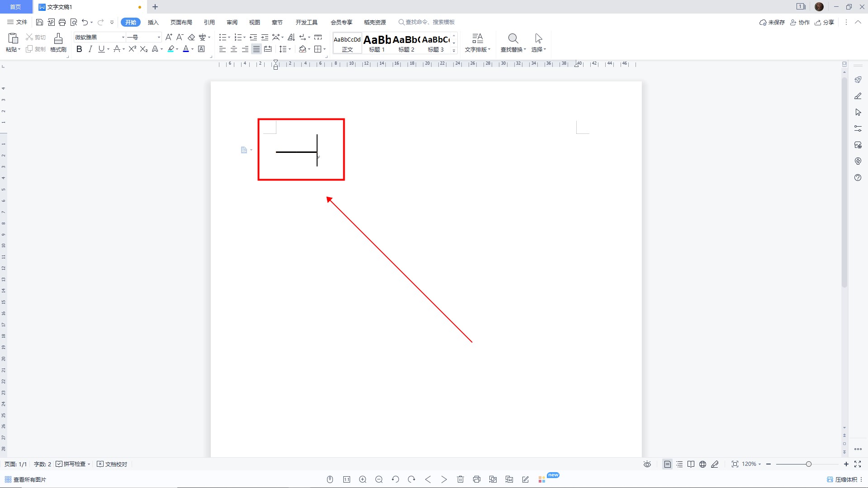Image resolution: width=868 pixels, height=488 pixels.
Task: Switch to the Insert (插入) ribbon tab
Action: click(153, 22)
